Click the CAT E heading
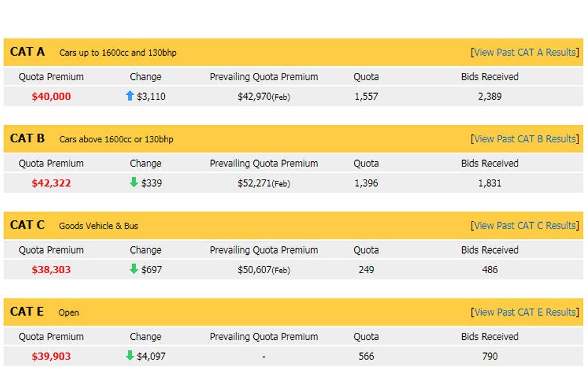The width and height of the screenshot is (588, 392). point(27,312)
